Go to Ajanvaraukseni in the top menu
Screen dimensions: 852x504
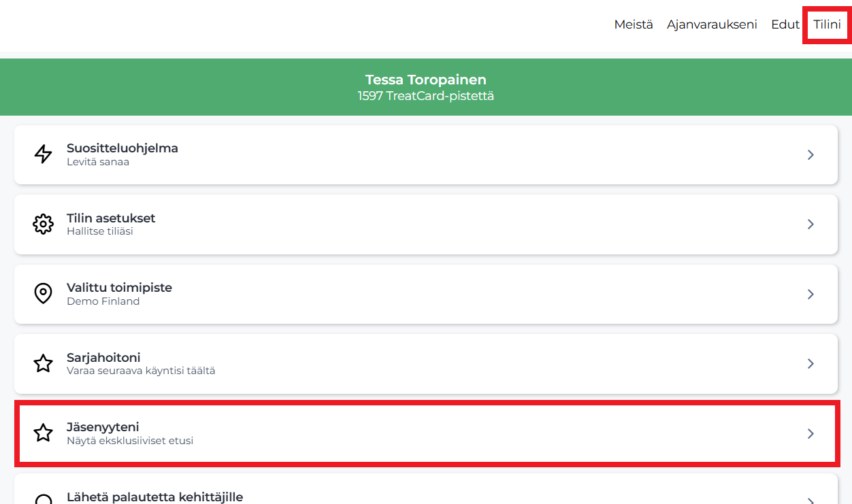coord(712,24)
